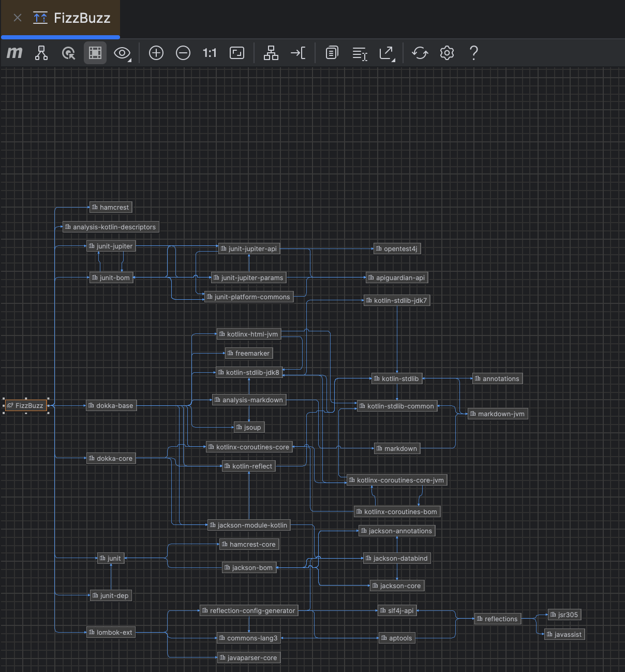Refresh the dependency diagram

tap(420, 52)
